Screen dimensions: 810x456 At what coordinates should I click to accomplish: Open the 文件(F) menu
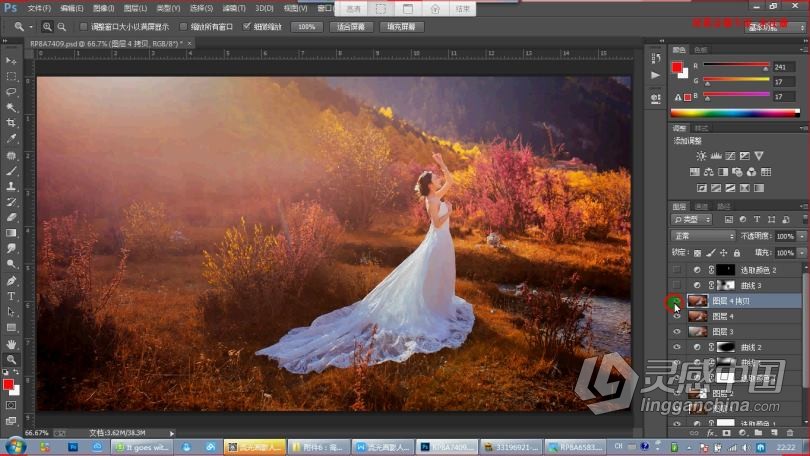(39, 8)
